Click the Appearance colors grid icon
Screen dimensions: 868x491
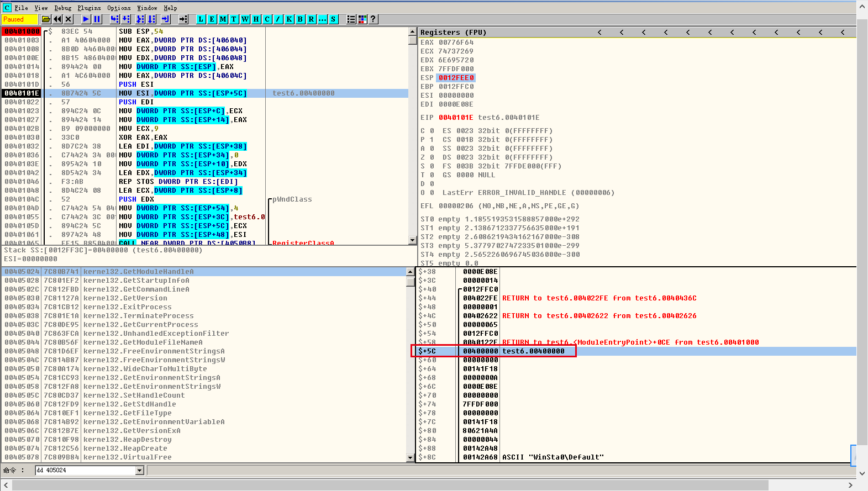pyautogui.click(x=362, y=19)
